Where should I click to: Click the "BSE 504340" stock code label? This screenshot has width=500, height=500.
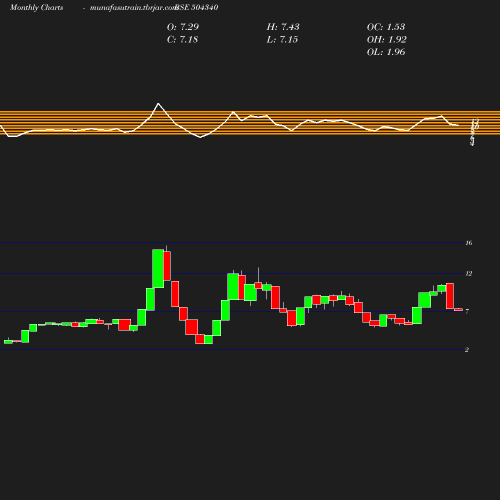(x=197, y=8)
